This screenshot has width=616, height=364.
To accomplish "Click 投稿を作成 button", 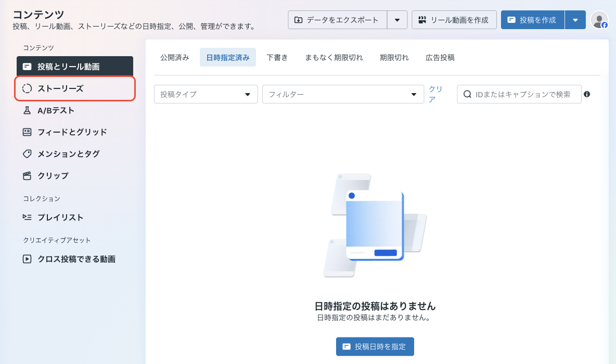I will [x=533, y=20].
